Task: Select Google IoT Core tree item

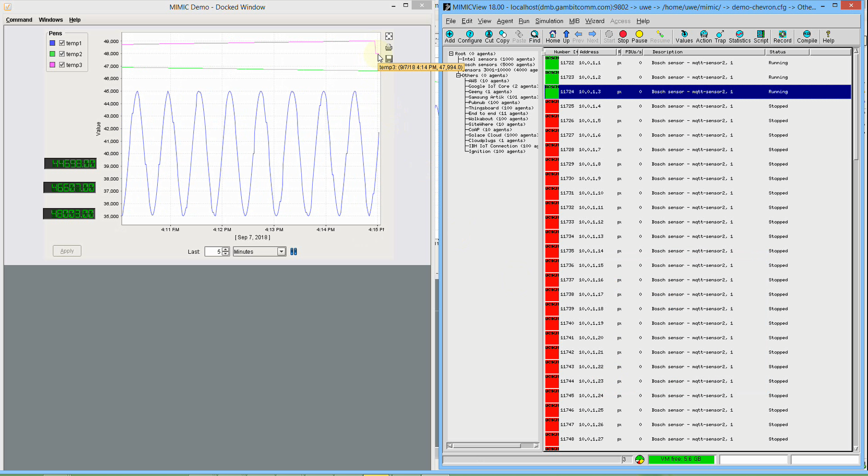Action: (x=503, y=86)
